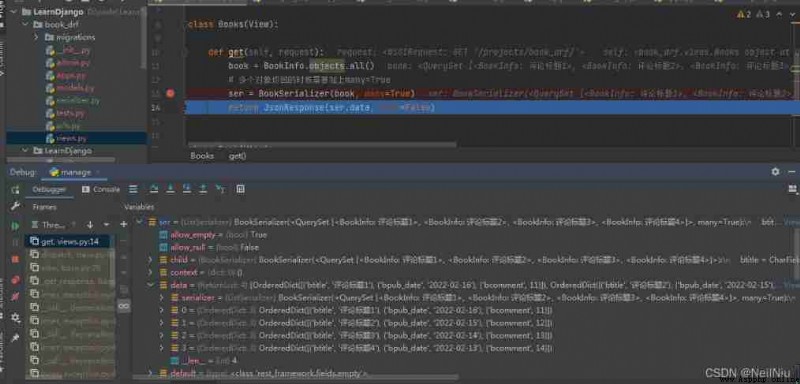The height and width of the screenshot is (384, 800).
Task: Click View link on ser variable row
Action: tap(791, 222)
